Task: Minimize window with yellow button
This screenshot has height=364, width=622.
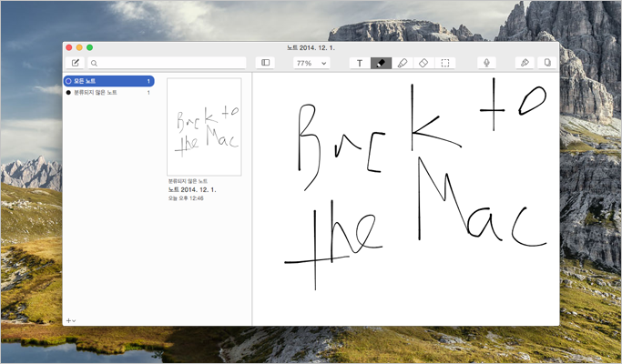Action: [x=79, y=47]
